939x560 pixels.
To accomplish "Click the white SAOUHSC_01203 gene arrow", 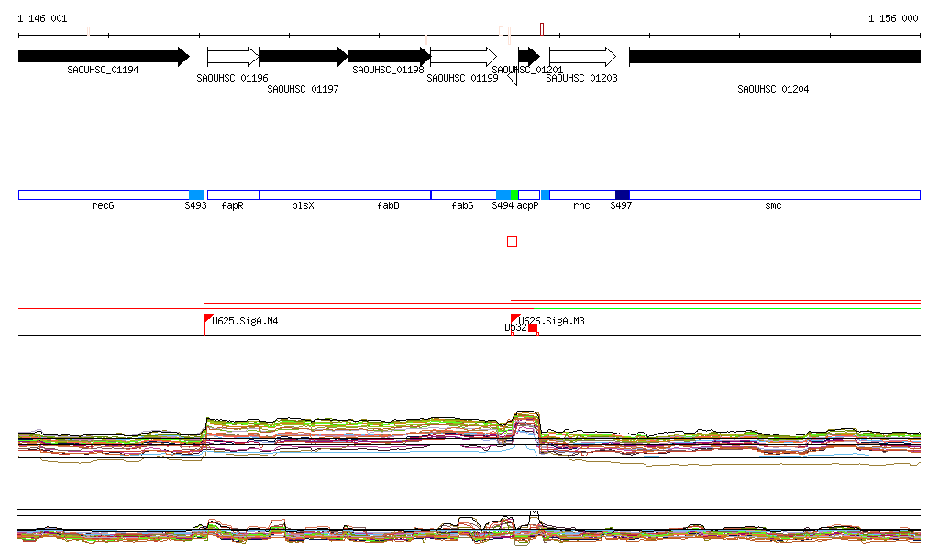I will pos(582,57).
